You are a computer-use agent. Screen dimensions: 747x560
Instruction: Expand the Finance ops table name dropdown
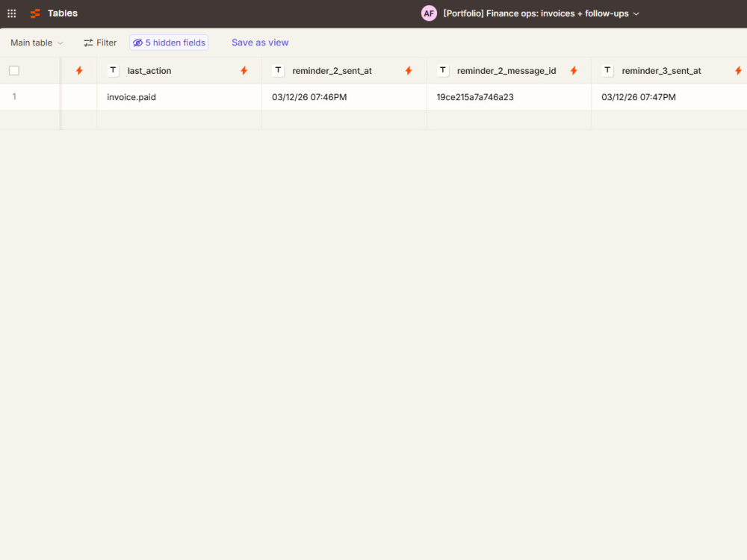541,13
